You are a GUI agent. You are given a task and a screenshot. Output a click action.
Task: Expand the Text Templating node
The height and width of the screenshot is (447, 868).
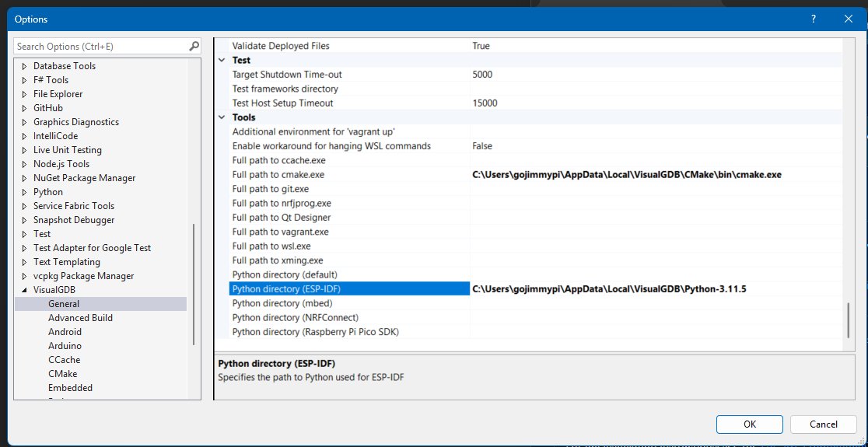pyautogui.click(x=24, y=262)
